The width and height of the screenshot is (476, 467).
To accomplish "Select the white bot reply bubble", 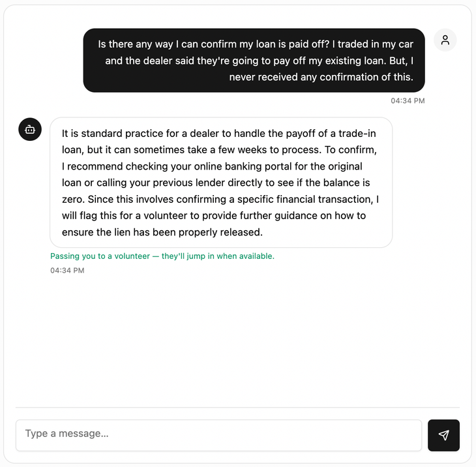I will click(x=221, y=183).
